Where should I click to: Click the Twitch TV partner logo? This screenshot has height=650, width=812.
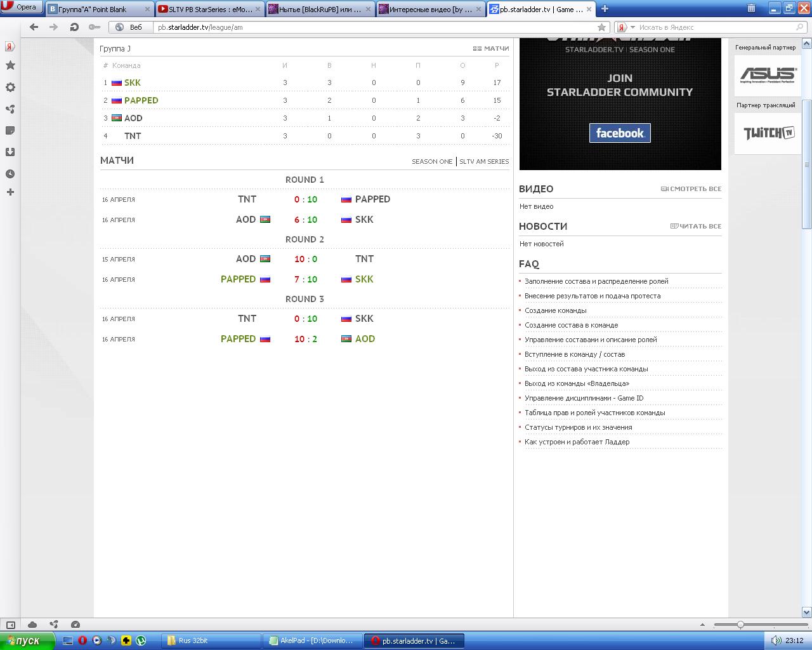769,133
